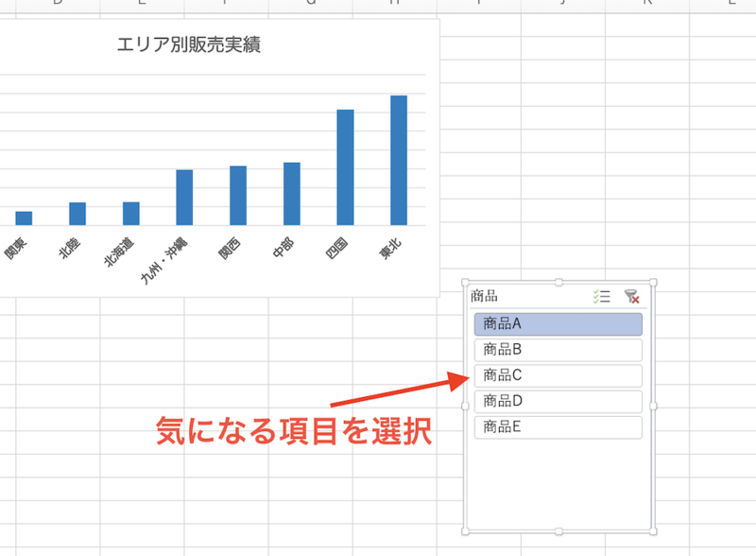Select 商品C in the product slicer

[558, 374]
